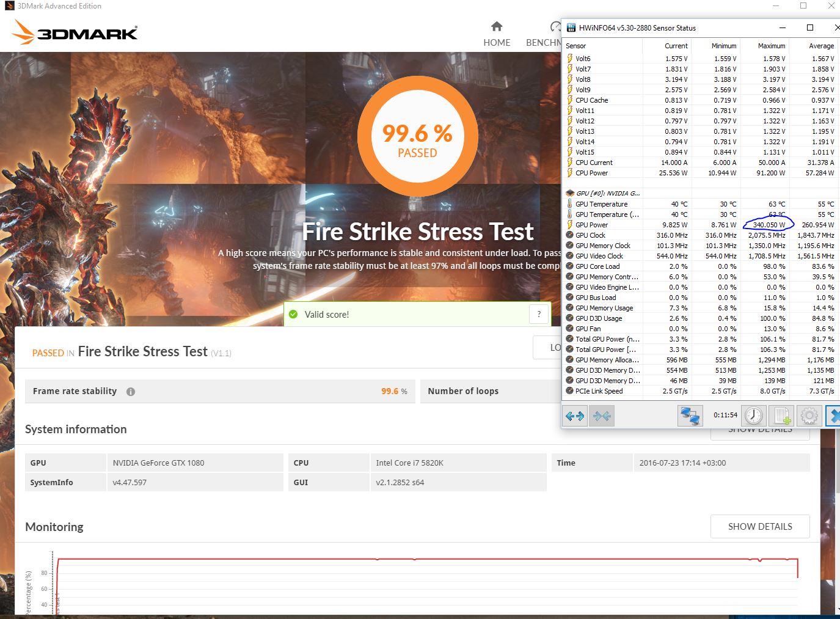Open the BENCHM... tab in 3DMark

(544, 35)
